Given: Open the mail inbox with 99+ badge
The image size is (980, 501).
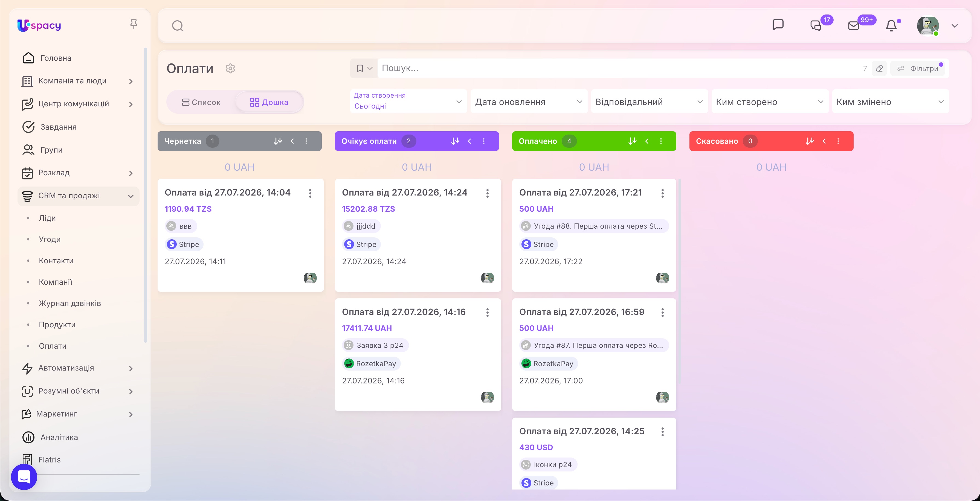Looking at the screenshot, I should pyautogui.click(x=854, y=25).
